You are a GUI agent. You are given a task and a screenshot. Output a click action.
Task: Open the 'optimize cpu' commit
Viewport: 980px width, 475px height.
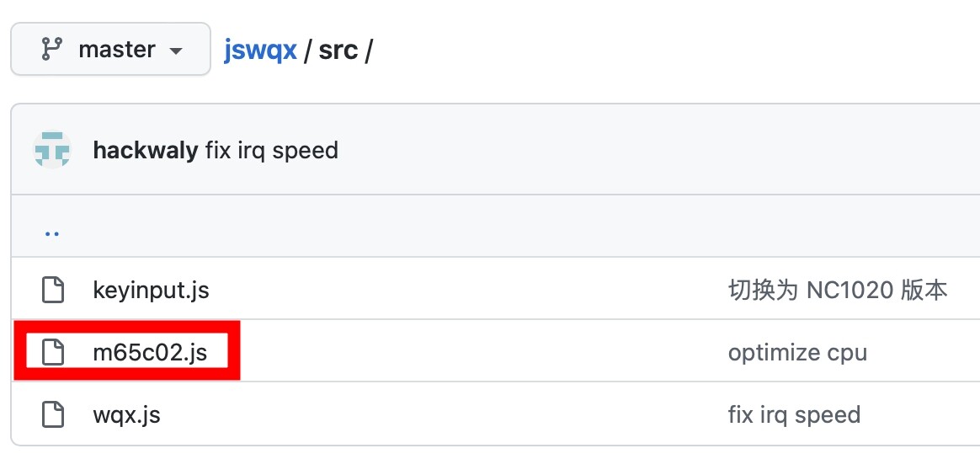pyautogui.click(x=796, y=352)
